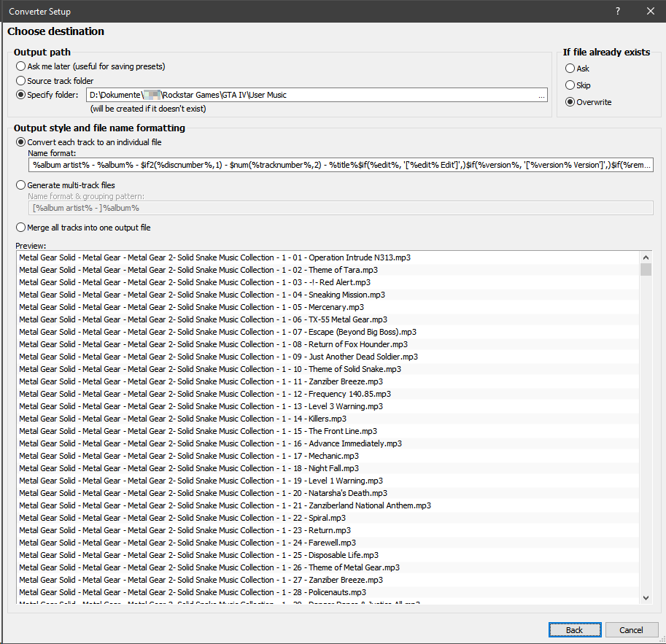Select 'Merge all tracks into one output file'
Viewport: 666px width, 644px height.
click(83, 228)
